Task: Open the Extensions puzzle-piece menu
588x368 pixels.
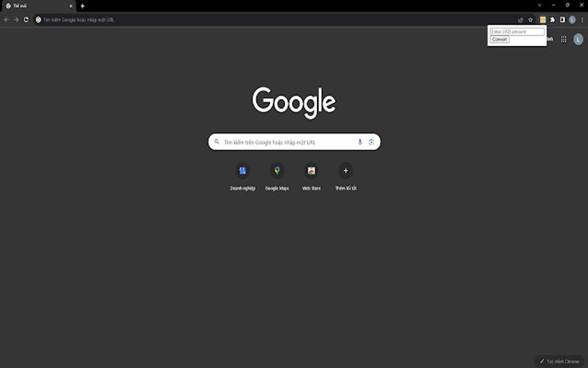Action: 552,20
